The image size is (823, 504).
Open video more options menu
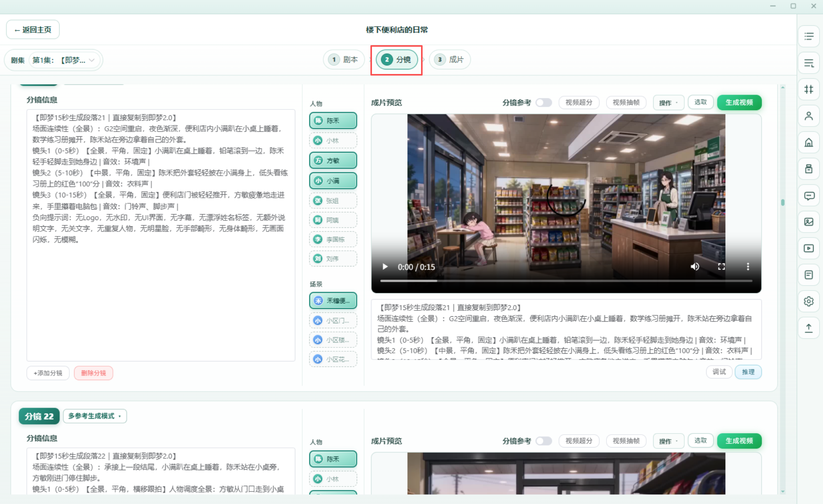[x=748, y=267]
